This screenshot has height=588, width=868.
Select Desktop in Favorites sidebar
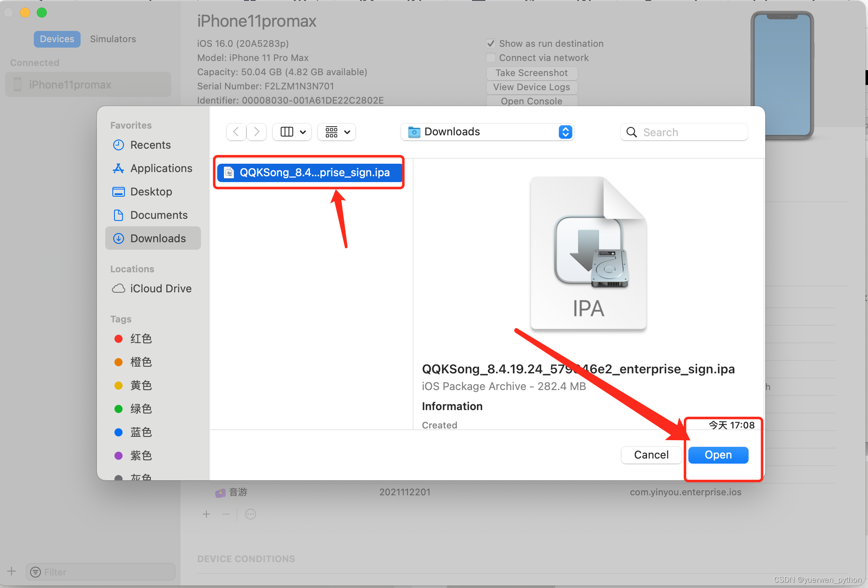point(151,192)
